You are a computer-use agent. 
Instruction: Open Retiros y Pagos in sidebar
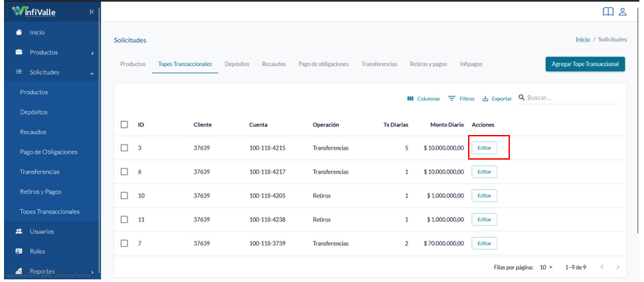pyautogui.click(x=40, y=192)
